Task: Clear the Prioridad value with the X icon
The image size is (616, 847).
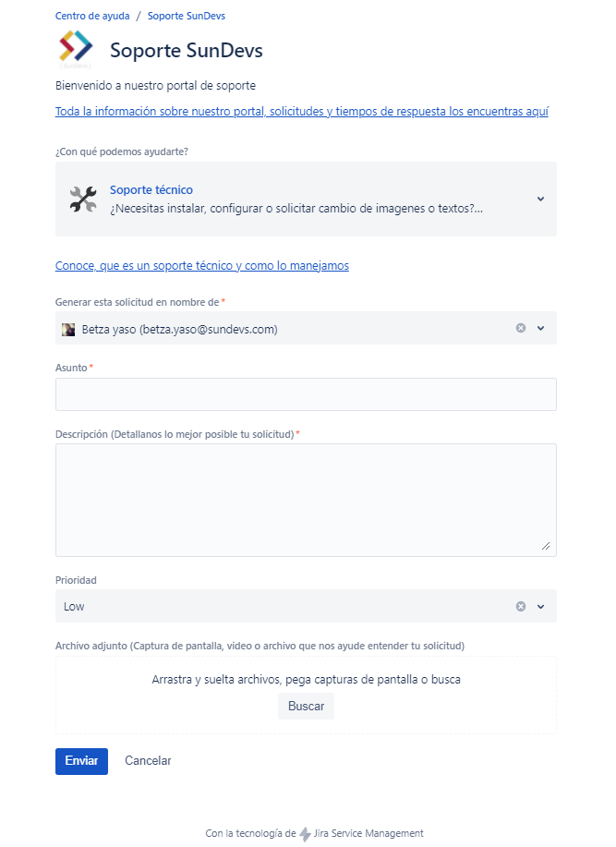Action: click(x=521, y=606)
